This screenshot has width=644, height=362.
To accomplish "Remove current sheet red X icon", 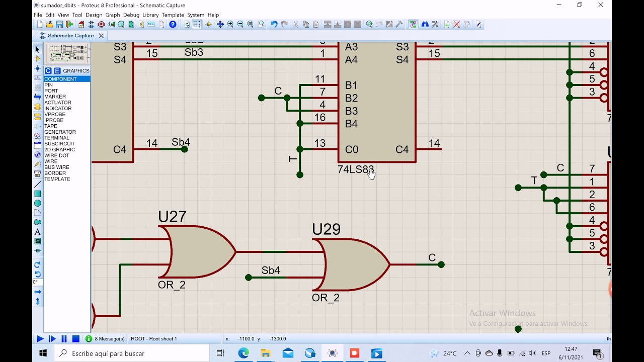I will coord(456,24).
